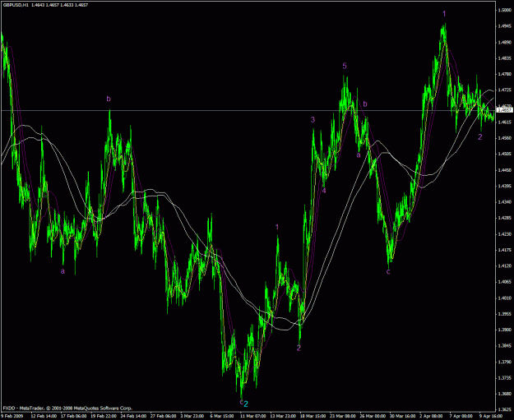Viewport: 514px width, 420px height.
Task: Click the cyan '2' wave label
Action: [246, 404]
